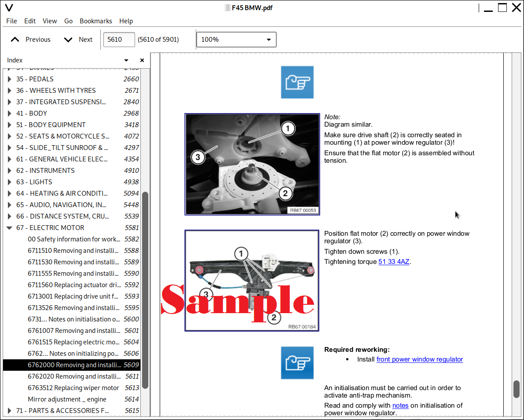Click the blue pointing-hand note icon at top
The image size is (524, 420).
pos(297,82)
